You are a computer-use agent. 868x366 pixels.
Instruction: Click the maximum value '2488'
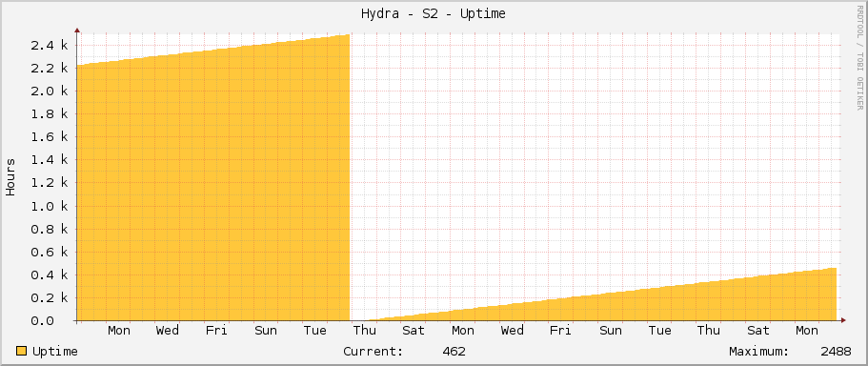(836, 352)
